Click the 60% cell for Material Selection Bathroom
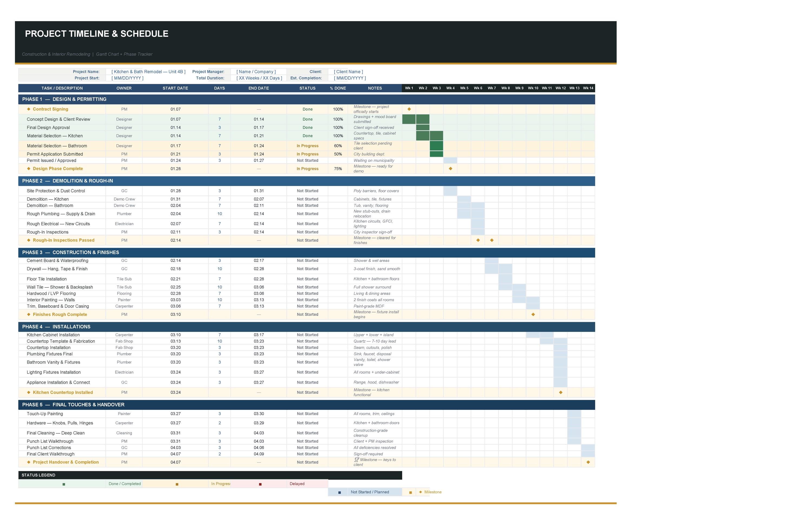This screenshot has width=812, height=525. point(338,146)
